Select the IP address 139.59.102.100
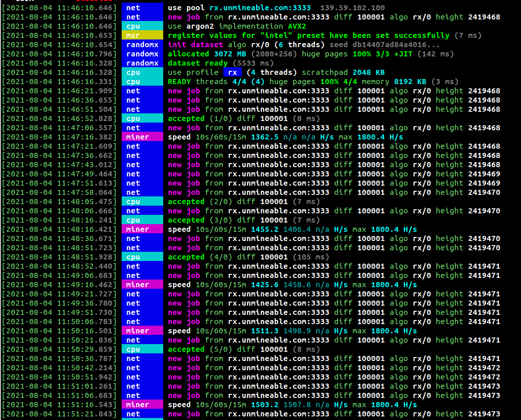Viewport: 521px width, 420px height. pos(352,8)
